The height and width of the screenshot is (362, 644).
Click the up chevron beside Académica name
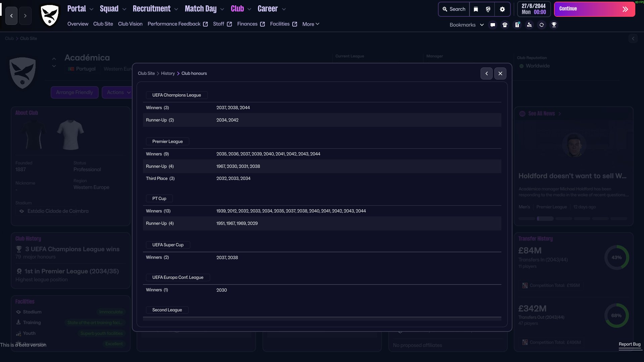54,59
